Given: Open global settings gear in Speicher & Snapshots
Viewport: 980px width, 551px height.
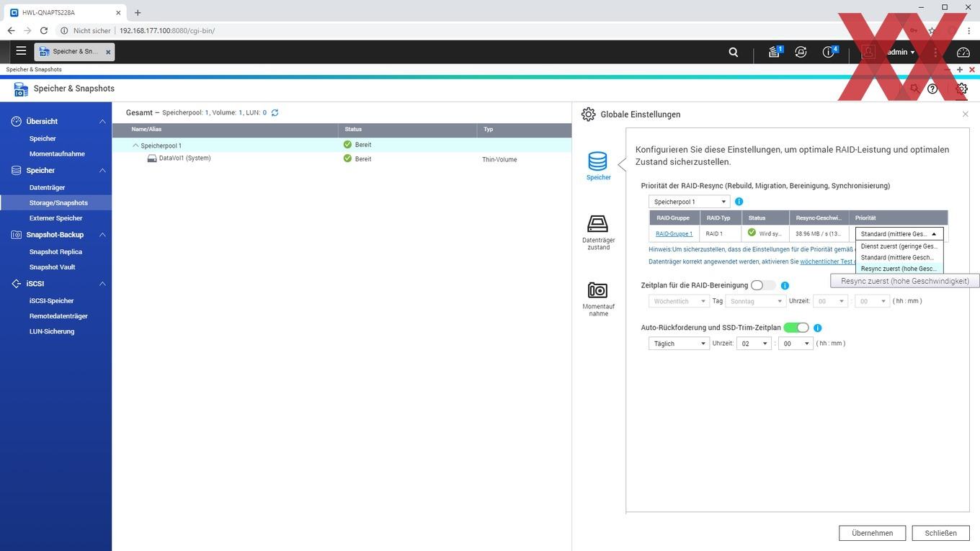Looking at the screenshot, I should (x=962, y=89).
